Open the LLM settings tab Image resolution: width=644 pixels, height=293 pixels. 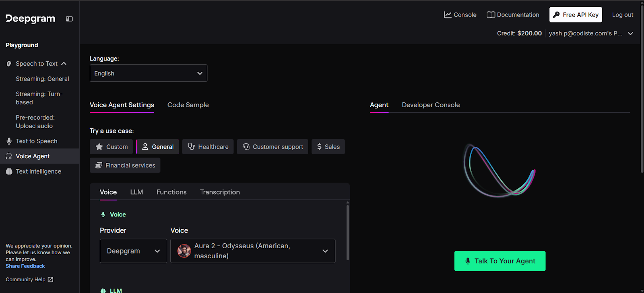tap(136, 192)
